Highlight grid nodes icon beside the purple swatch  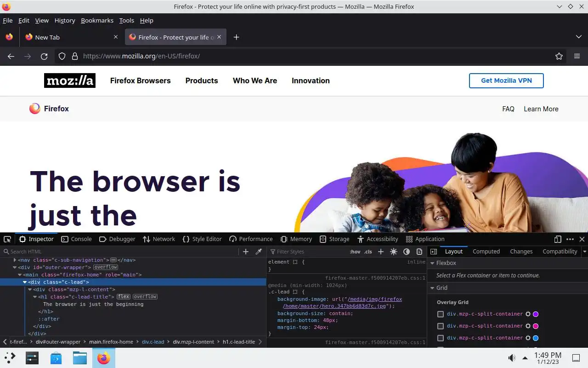coord(528,314)
